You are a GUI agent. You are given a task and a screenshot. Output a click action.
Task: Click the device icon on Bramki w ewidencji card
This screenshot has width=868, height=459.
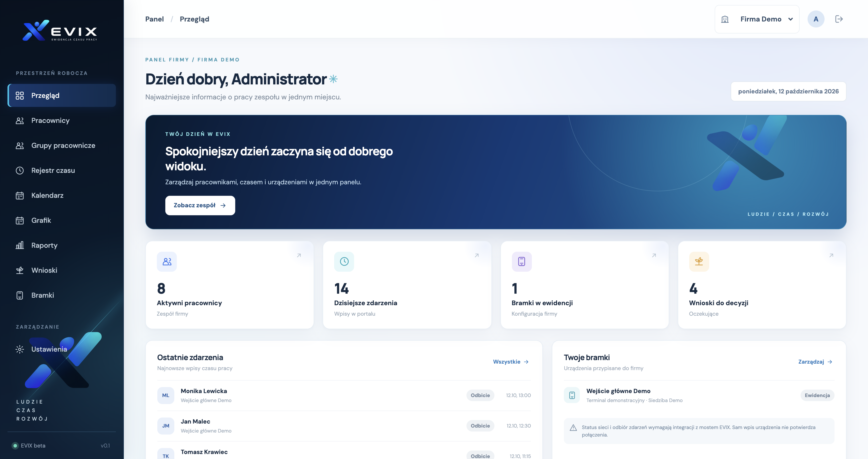click(x=522, y=261)
